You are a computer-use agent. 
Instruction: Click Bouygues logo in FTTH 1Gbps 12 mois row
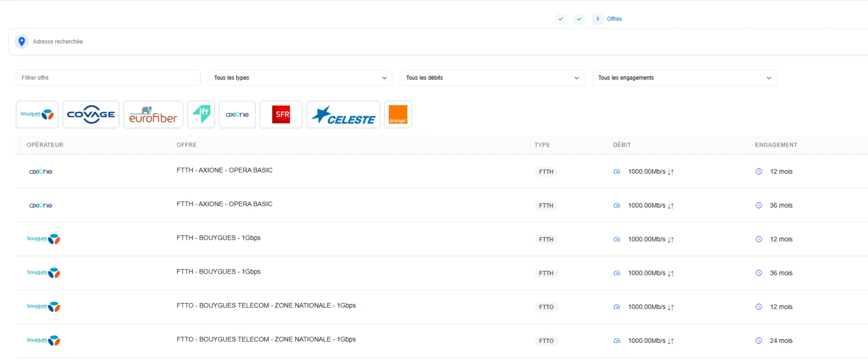click(44, 239)
